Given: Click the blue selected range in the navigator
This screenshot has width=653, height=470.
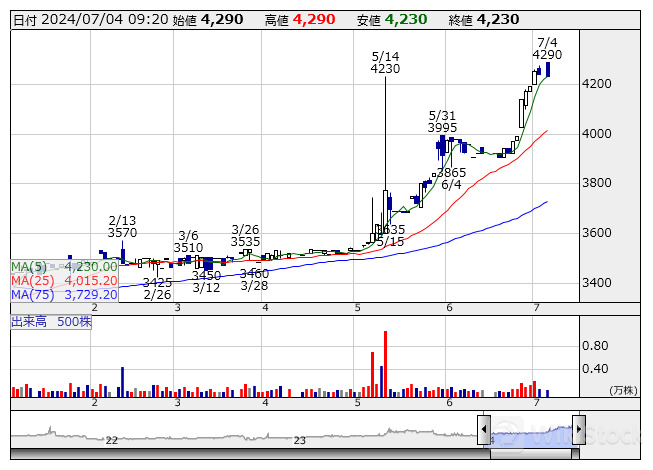Looking at the screenshot, I should point(531,434).
